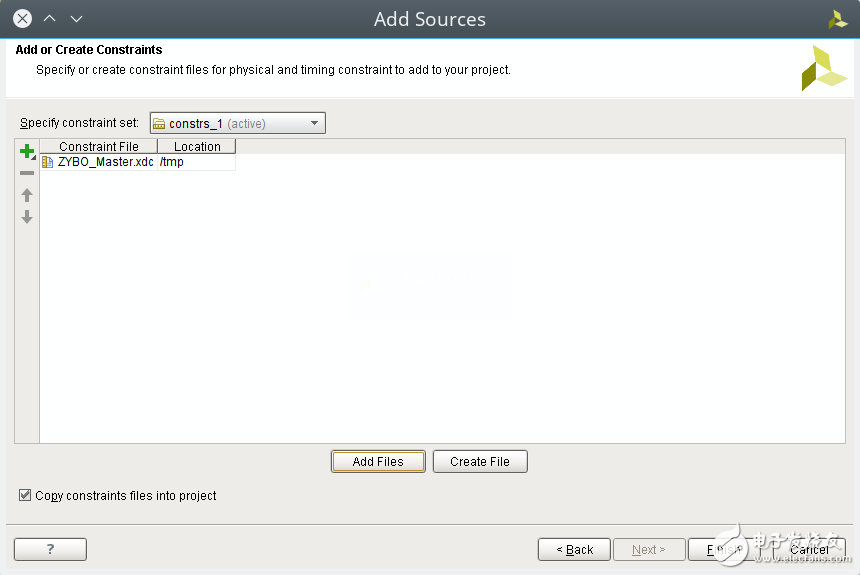This screenshot has width=860, height=575.
Task: Click the green plus add constraint icon
Action: [27, 151]
